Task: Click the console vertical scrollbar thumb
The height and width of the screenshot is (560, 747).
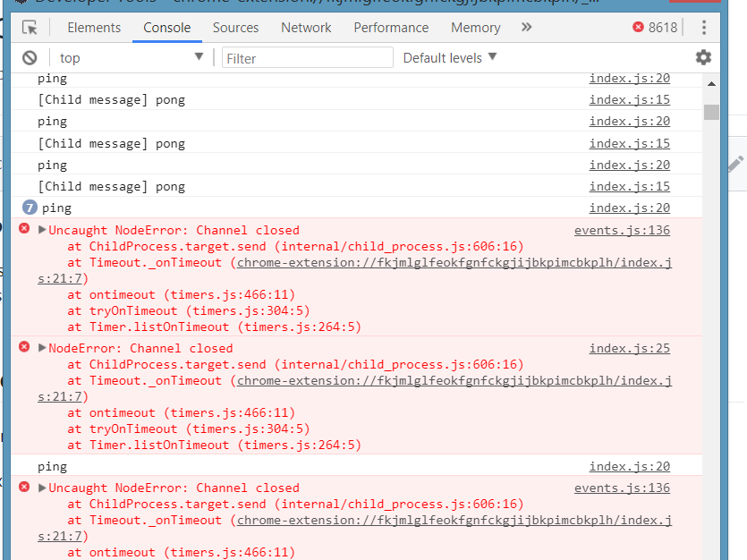Action: (711, 112)
